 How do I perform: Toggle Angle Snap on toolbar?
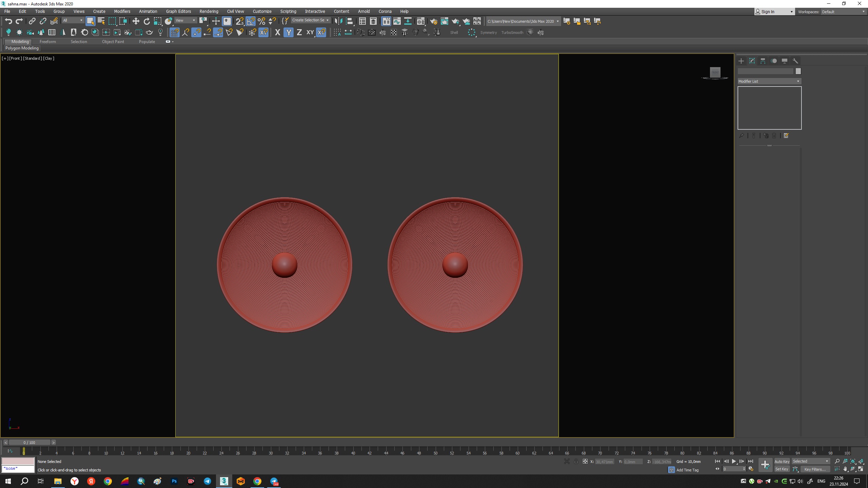(x=251, y=21)
